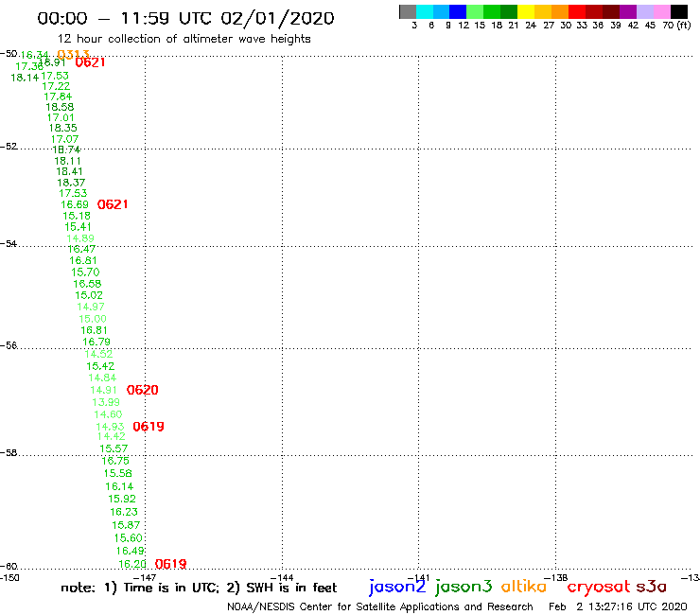The height and width of the screenshot is (615, 700).
Task: Select the wave height reading 18.11
Action: tap(67, 161)
